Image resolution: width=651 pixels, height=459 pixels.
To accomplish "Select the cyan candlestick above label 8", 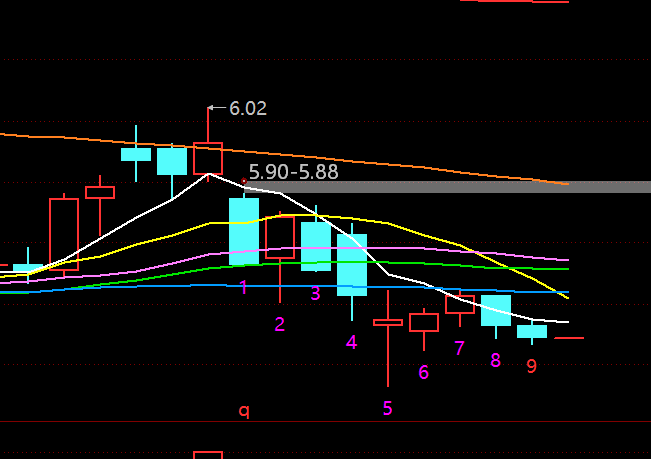I will 496,310.
